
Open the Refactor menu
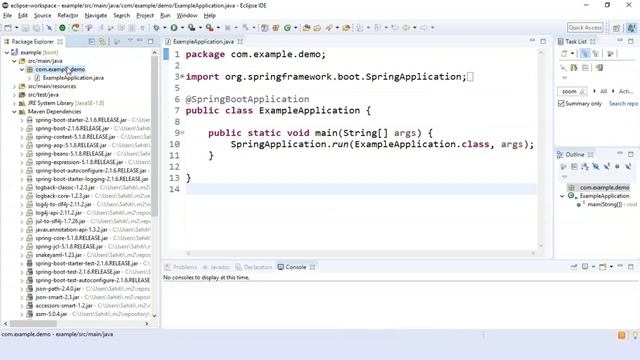point(68,16)
